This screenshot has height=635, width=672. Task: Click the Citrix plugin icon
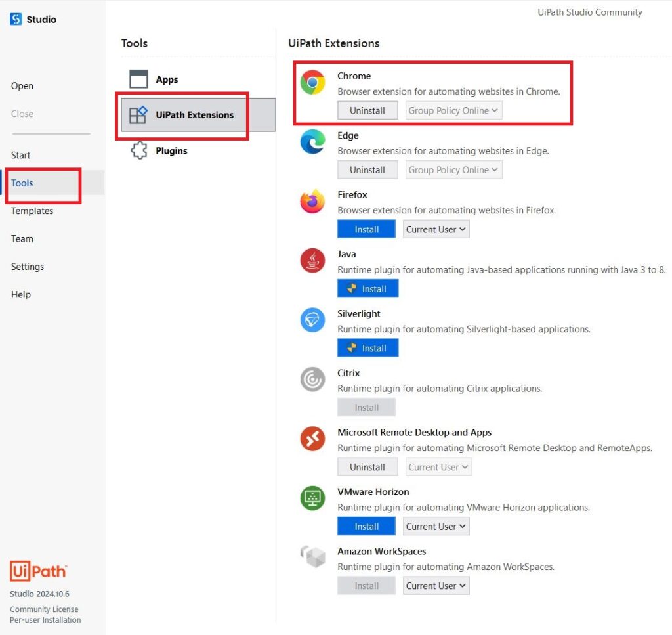coord(313,380)
